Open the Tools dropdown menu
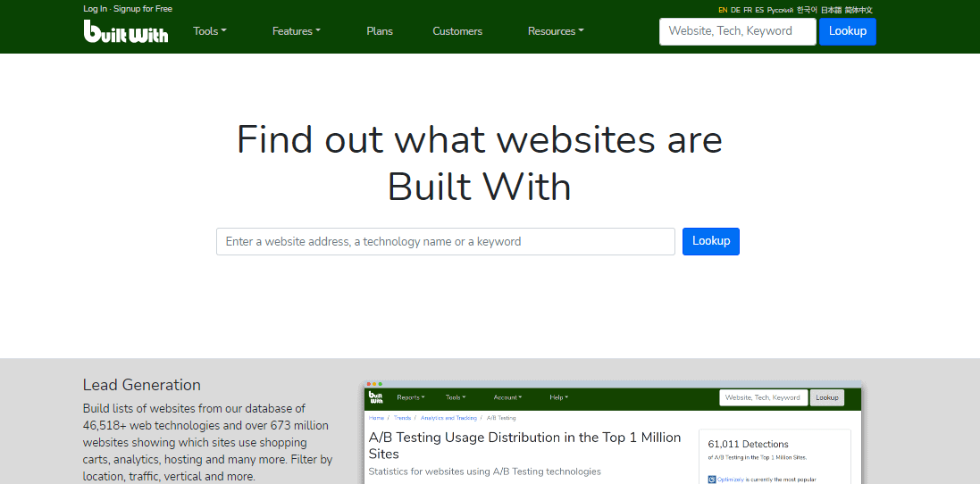The image size is (980, 484). tap(210, 31)
